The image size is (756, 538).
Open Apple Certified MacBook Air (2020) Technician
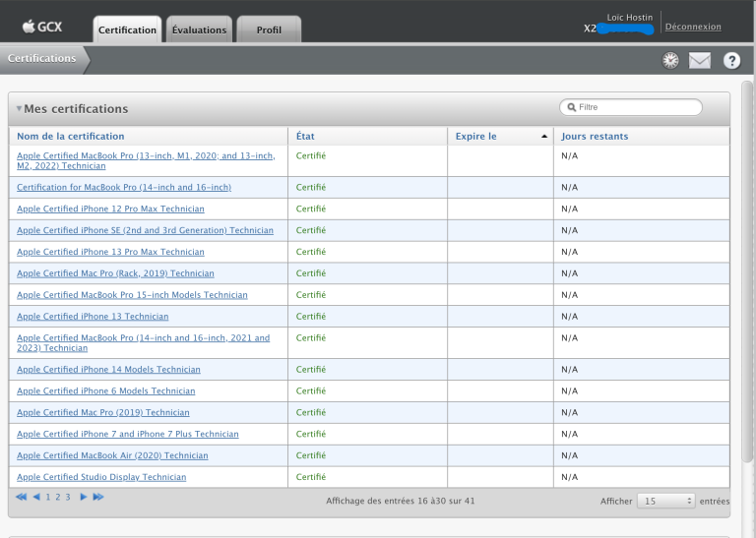[112, 455]
